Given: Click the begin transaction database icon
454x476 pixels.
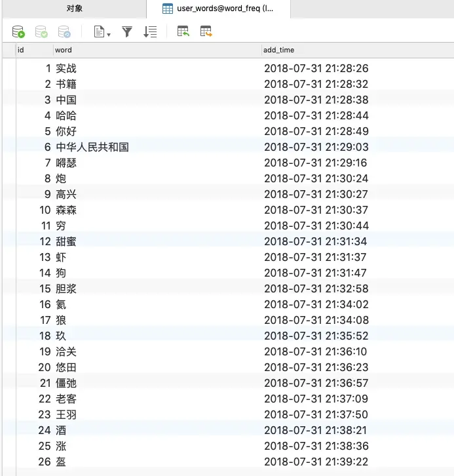Looking at the screenshot, I should coord(18,31).
